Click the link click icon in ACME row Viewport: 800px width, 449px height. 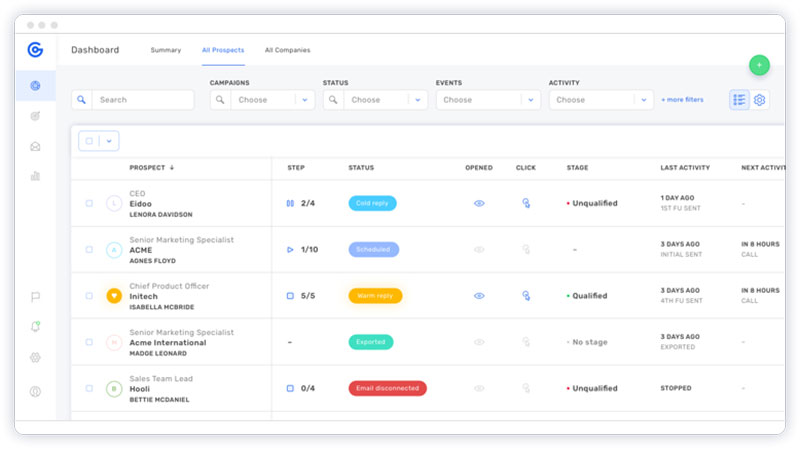click(526, 250)
